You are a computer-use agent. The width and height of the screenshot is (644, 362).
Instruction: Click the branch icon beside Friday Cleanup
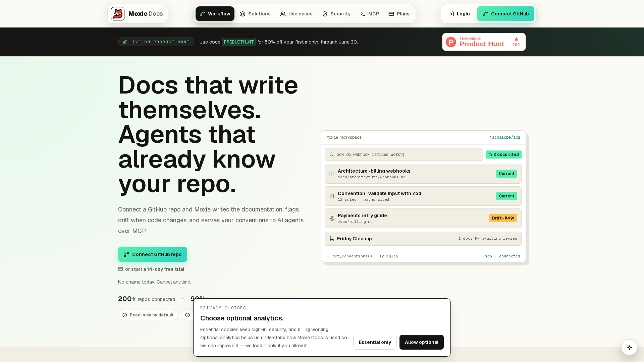[332, 239]
